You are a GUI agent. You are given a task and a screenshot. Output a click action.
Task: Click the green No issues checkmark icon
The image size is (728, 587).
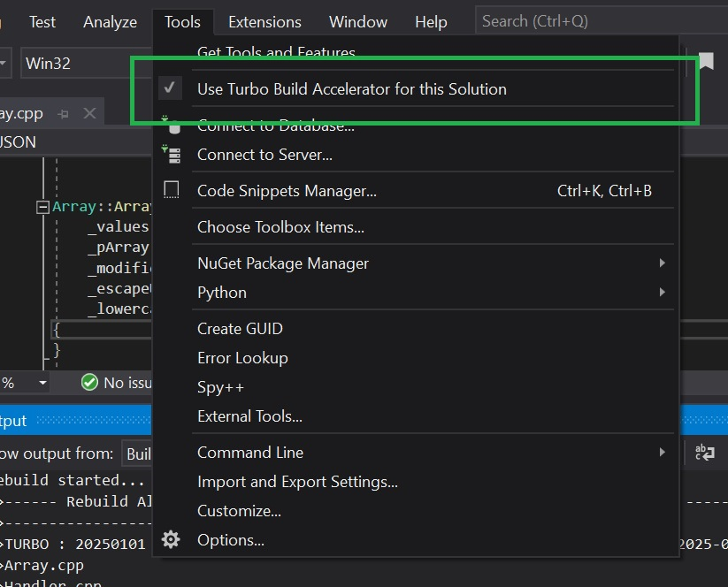pos(89,382)
